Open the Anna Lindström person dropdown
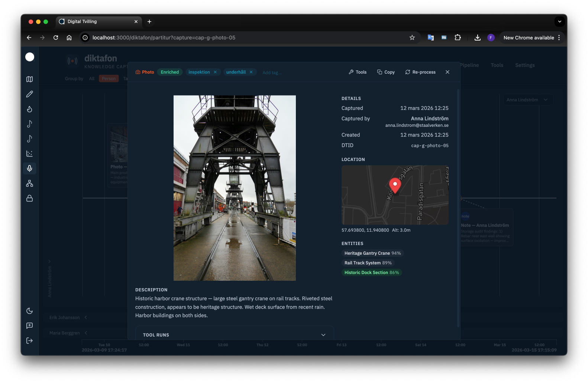This screenshot has height=383, width=588. pos(527,100)
